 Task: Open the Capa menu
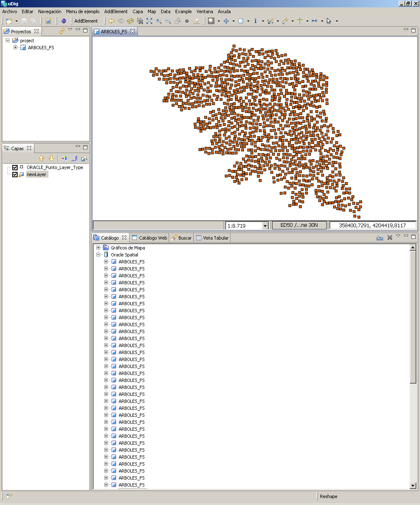(x=138, y=11)
